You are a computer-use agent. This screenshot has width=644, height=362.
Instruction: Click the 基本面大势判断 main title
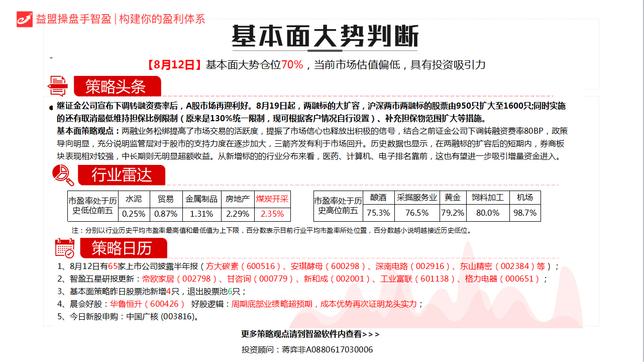coord(325,36)
